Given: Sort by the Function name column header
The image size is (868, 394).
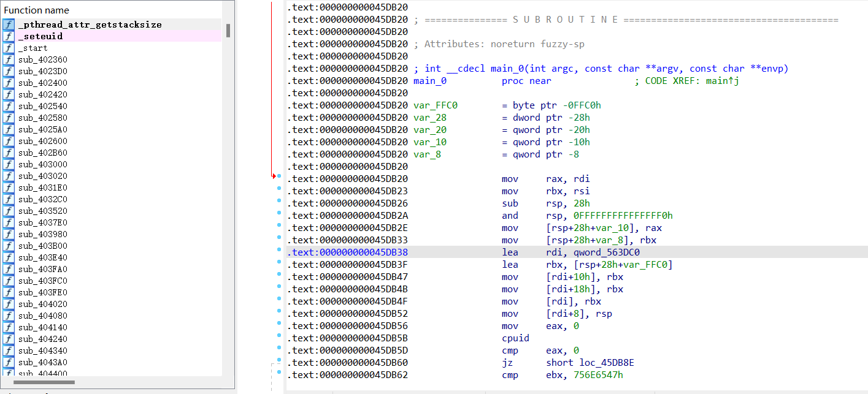Looking at the screenshot, I should click(x=37, y=10).
